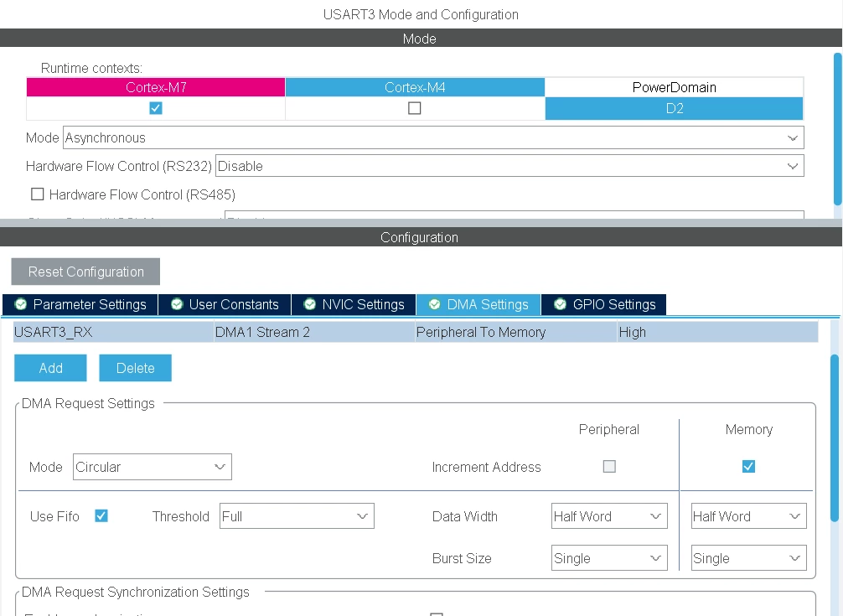
Task: Open the USART3 Mode dropdown set to Asynchronous
Action: pyautogui.click(x=433, y=137)
